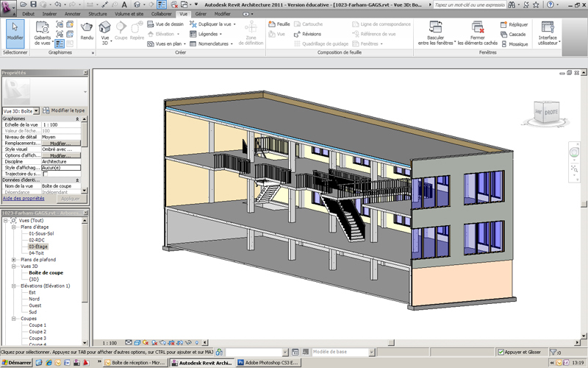Open default 3D view from quick access toolbar
Screen dimensions: 588x368
[x=137, y=4]
